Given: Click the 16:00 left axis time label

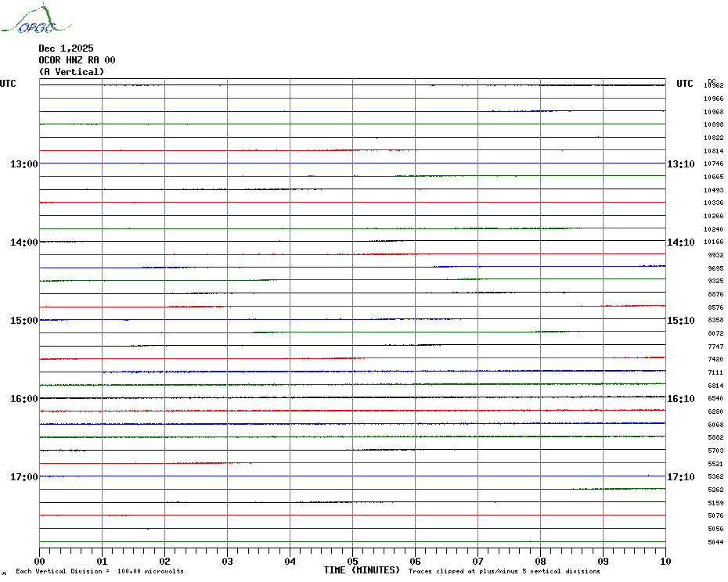Looking at the screenshot, I should point(23,399).
